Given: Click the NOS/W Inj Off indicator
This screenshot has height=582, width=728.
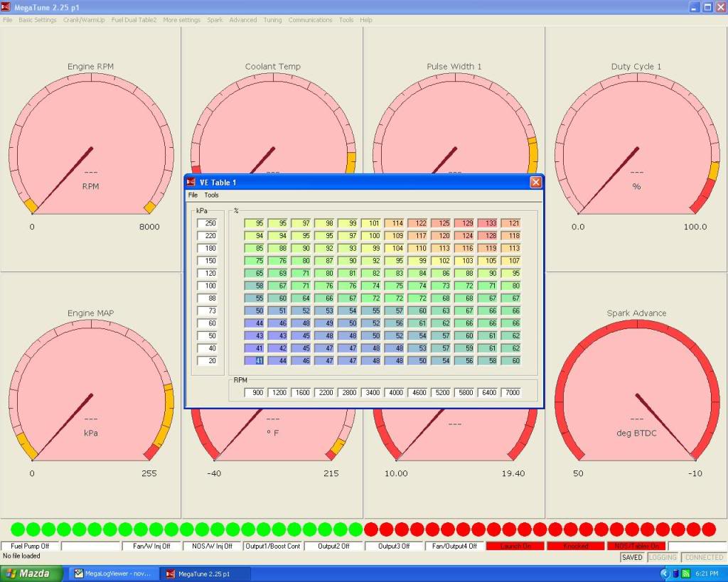Looking at the screenshot, I should coord(212,546).
